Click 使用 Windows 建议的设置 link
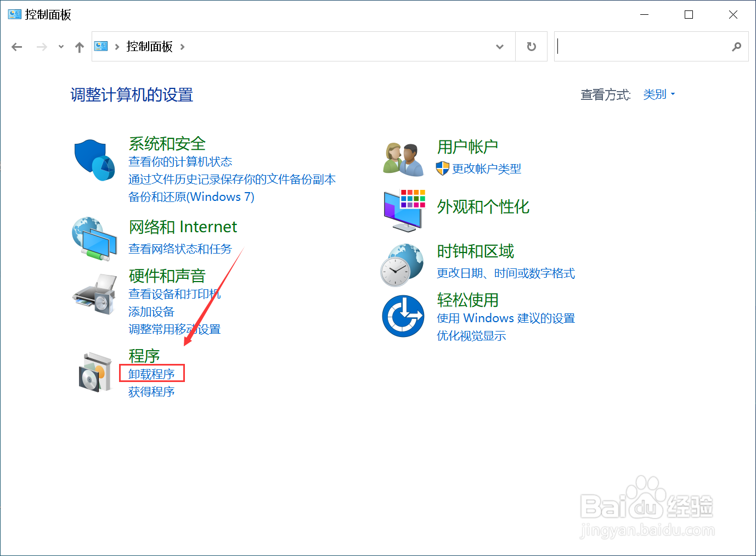 (506, 318)
